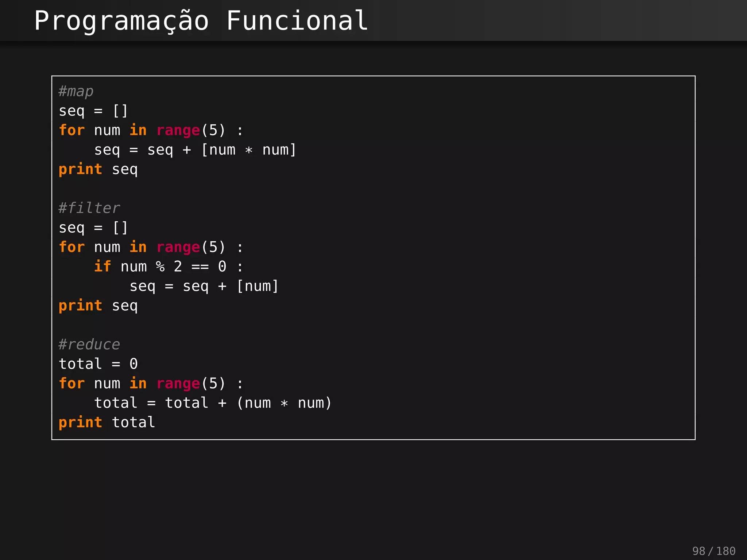Click the '#filter' comment line
The height and width of the screenshot is (560, 747).
pyautogui.click(x=89, y=208)
